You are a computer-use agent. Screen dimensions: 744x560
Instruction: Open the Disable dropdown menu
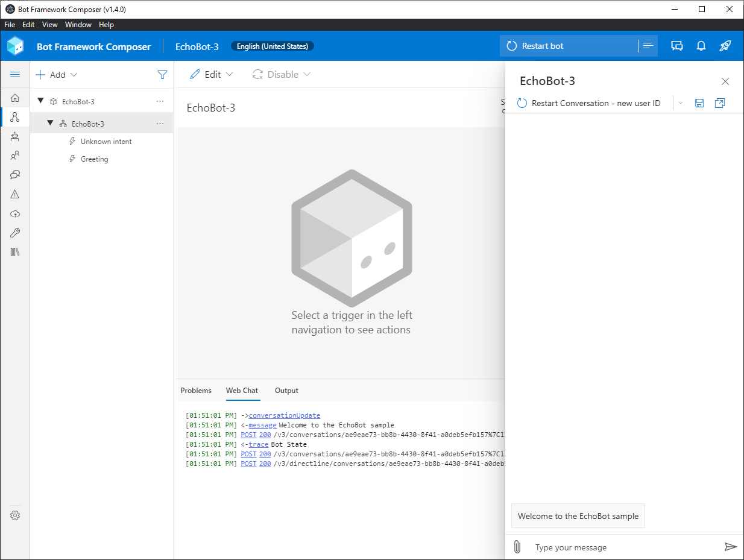pyautogui.click(x=282, y=74)
